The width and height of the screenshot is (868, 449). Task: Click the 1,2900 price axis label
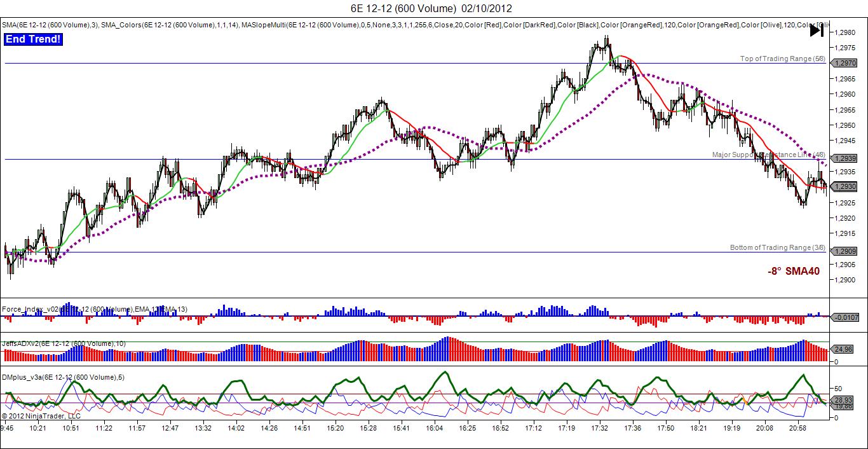844,280
